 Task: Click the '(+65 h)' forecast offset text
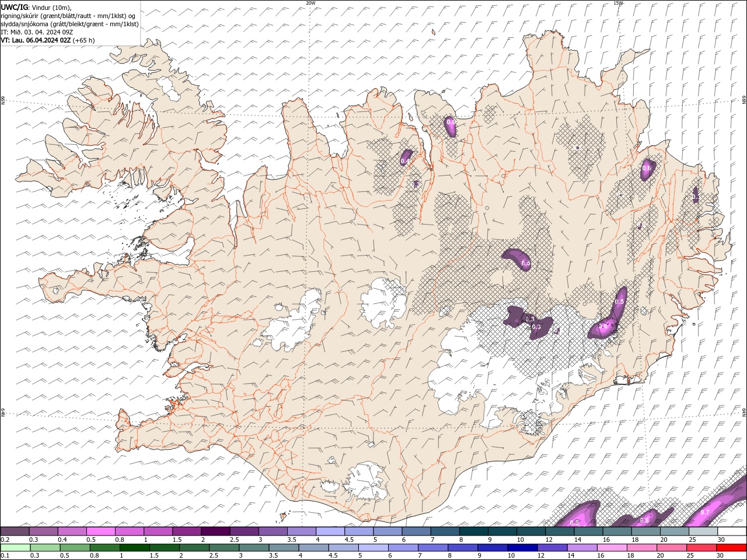(83, 40)
